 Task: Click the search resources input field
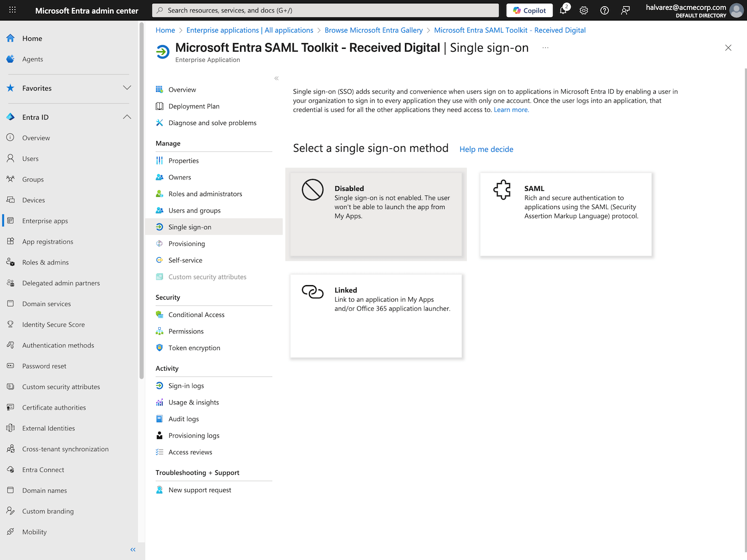point(325,10)
